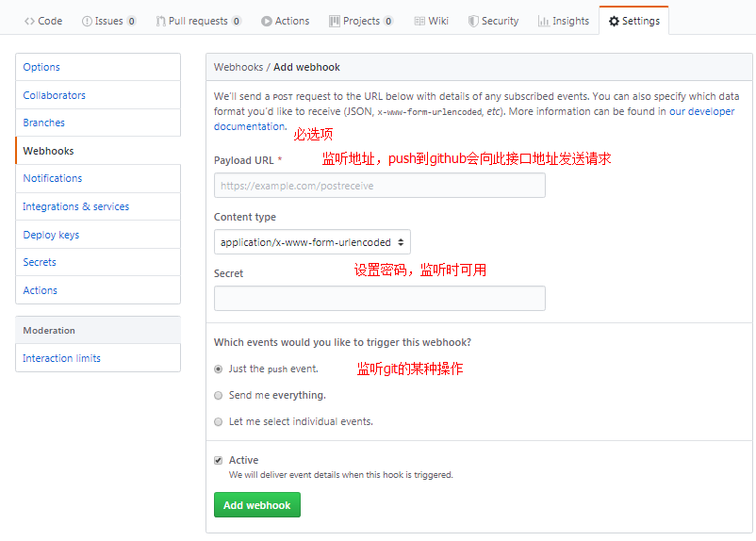Go to Deploy keys
The image size is (756, 541).
pyautogui.click(x=98, y=235)
